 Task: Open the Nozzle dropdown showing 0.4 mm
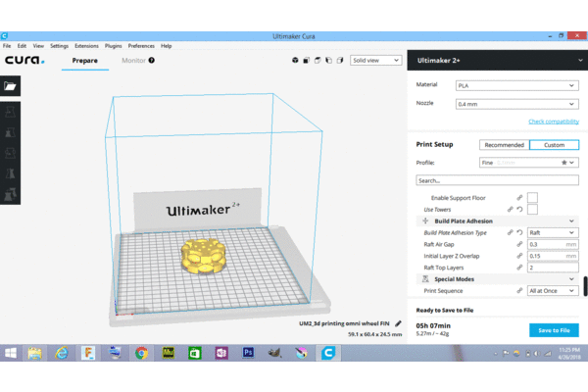pyautogui.click(x=516, y=104)
